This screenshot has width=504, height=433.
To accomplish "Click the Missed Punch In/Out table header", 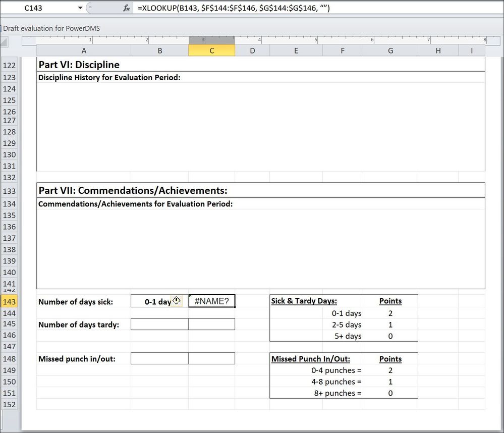I will (x=310, y=359).
